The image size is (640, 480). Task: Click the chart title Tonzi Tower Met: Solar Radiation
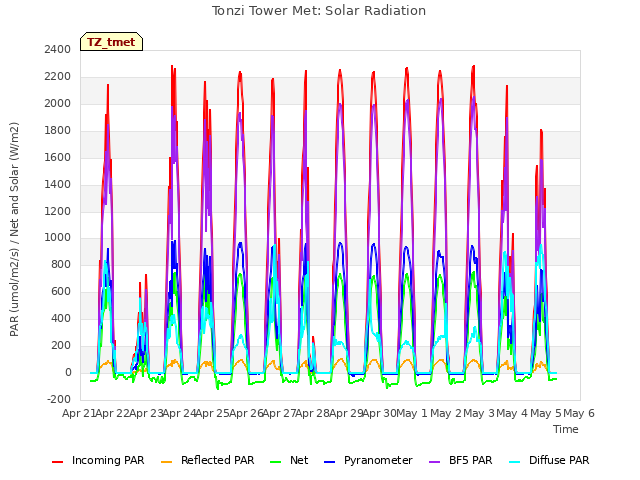coord(319,11)
